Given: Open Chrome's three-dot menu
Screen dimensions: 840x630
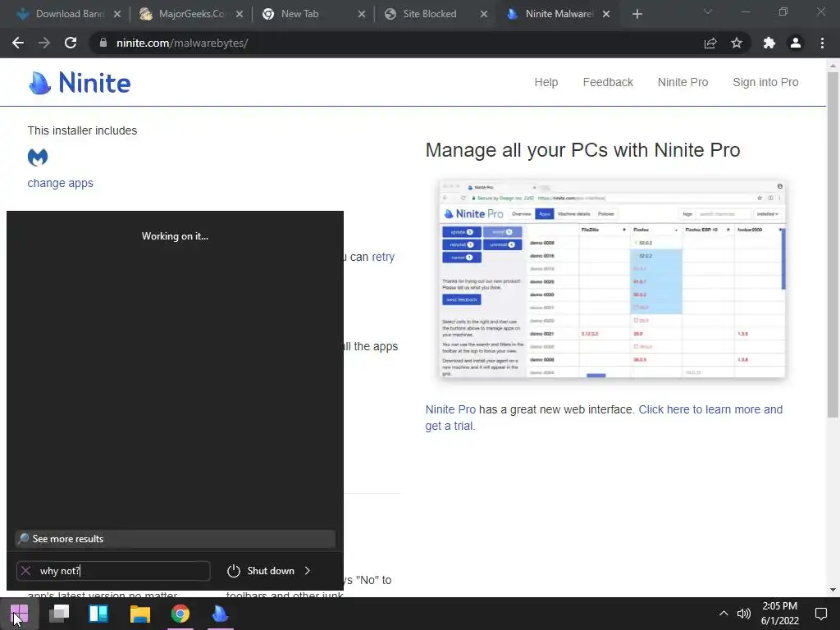Looking at the screenshot, I should tap(822, 43).
